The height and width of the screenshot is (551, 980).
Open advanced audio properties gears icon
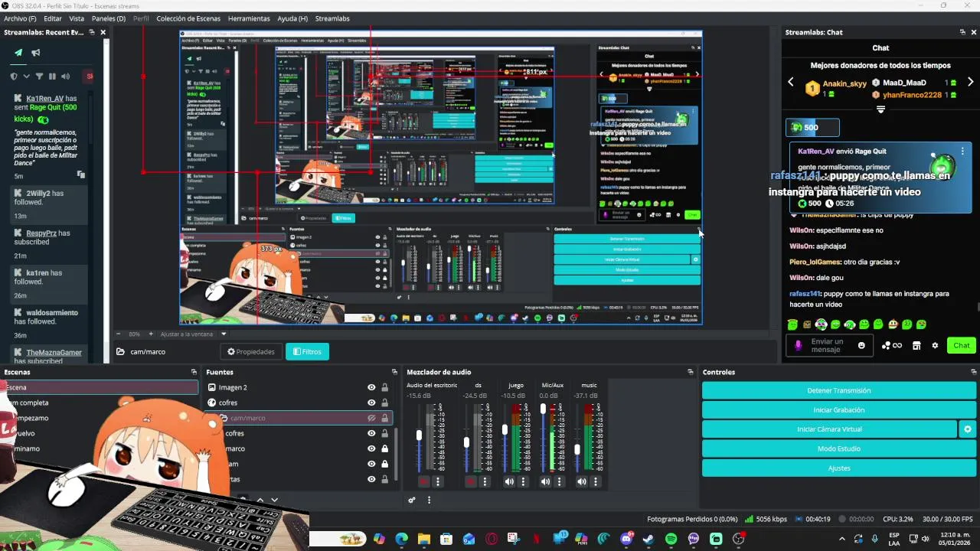[x=412, y=500]
